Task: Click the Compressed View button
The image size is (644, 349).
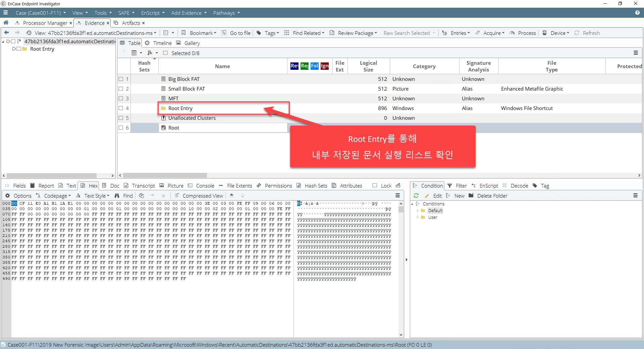Action: click(199, 196)
